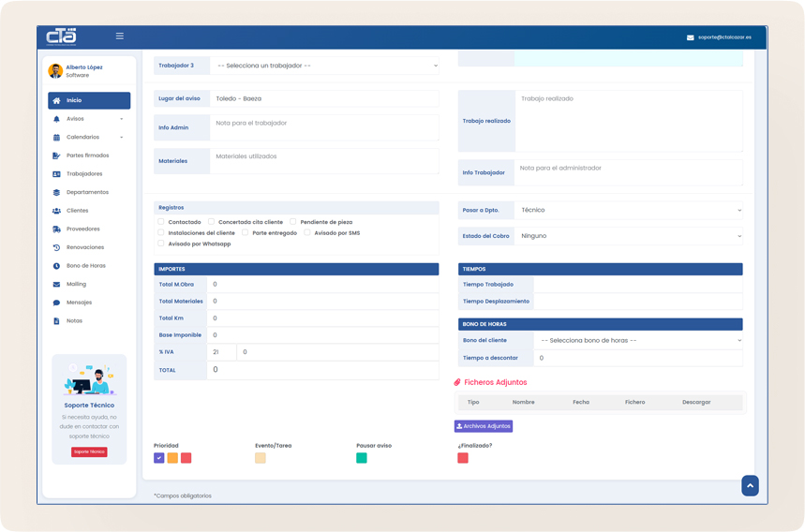Click the truck icon for Proveedores

click(56, 229)
